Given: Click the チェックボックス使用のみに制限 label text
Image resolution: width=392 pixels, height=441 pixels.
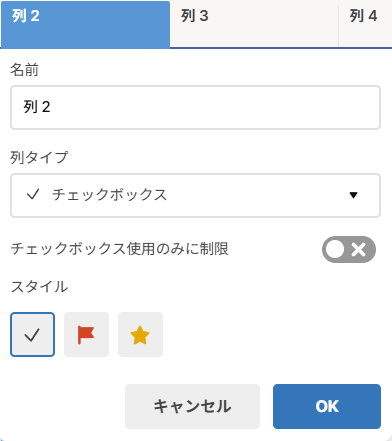Looking at the screenshot, I should tap(120, 249).
